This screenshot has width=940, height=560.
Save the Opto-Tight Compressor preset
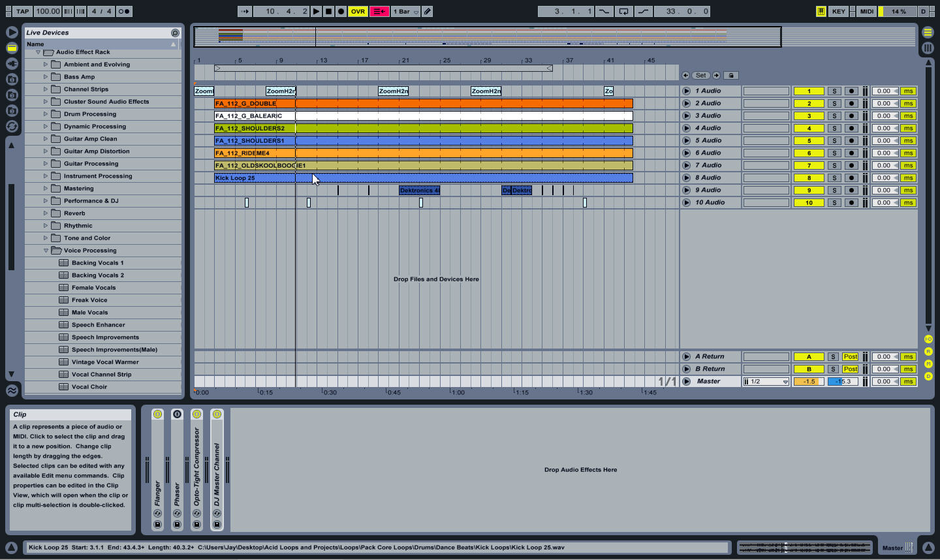196,524
